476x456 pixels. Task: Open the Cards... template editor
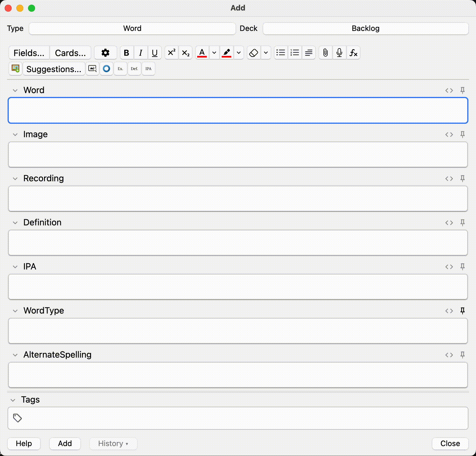coord(70,53)
